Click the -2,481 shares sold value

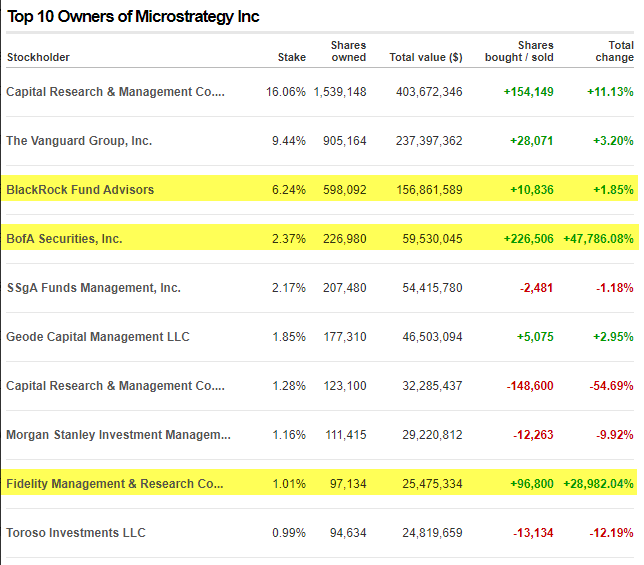[536, 288]
